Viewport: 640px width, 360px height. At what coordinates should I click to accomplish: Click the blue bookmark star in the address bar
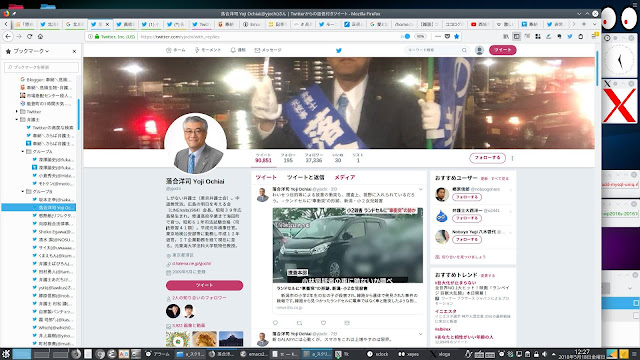tap(457, 36)
